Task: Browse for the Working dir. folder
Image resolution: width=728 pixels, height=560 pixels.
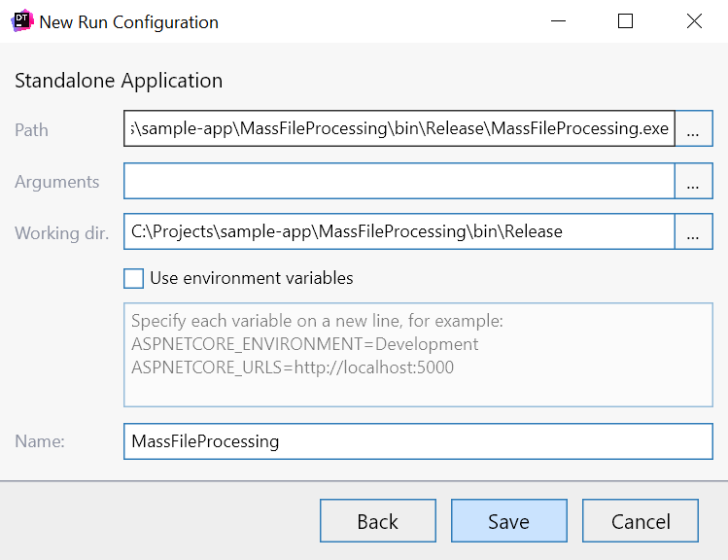Action: (693, 232)
